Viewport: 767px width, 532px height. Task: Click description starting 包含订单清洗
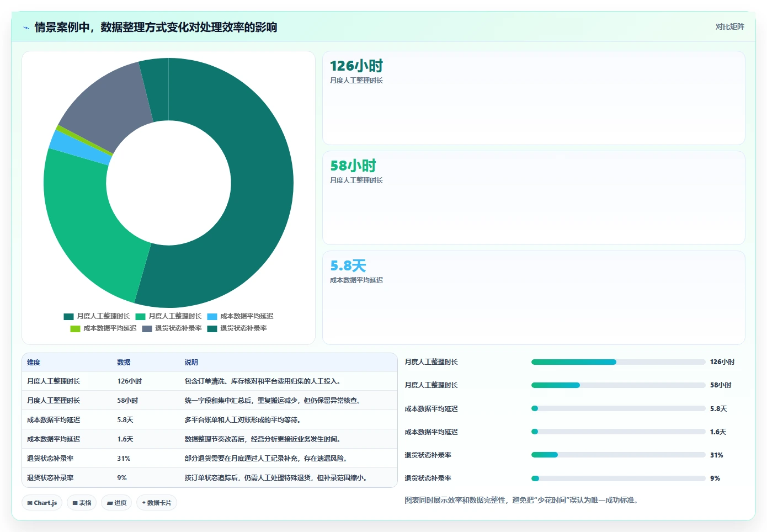click(264, 381)
